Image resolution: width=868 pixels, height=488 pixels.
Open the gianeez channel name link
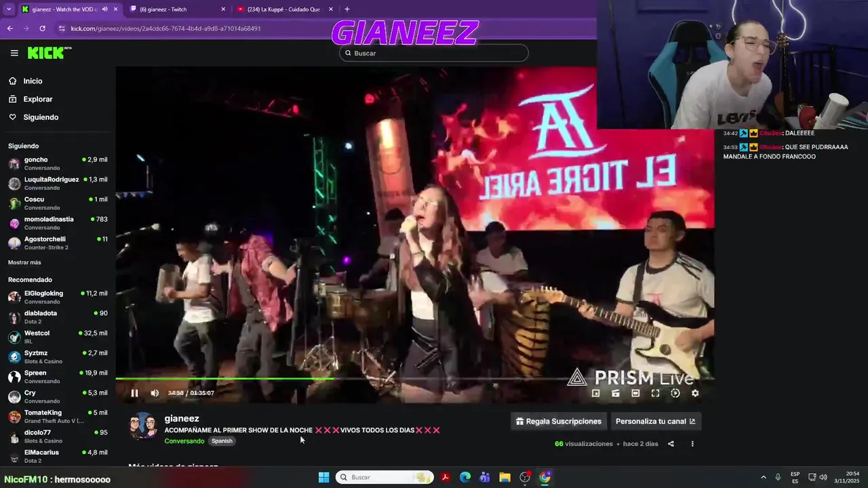tap(182, 419)
